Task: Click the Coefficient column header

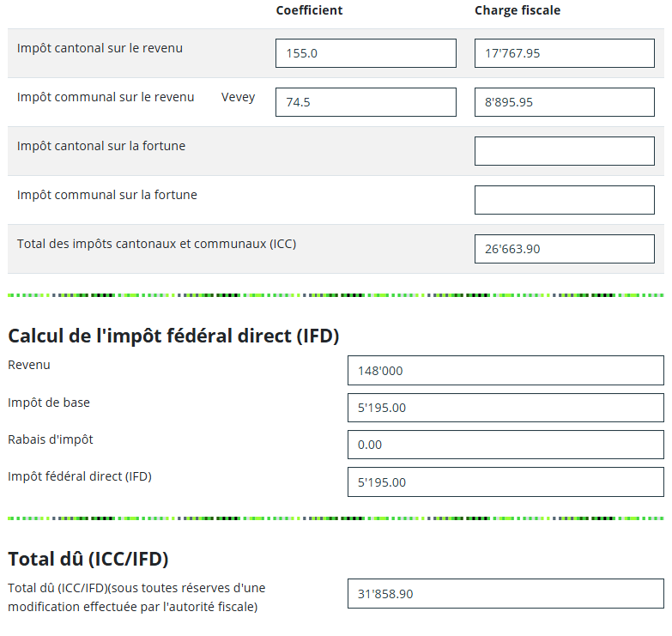Action: [309, 10]
